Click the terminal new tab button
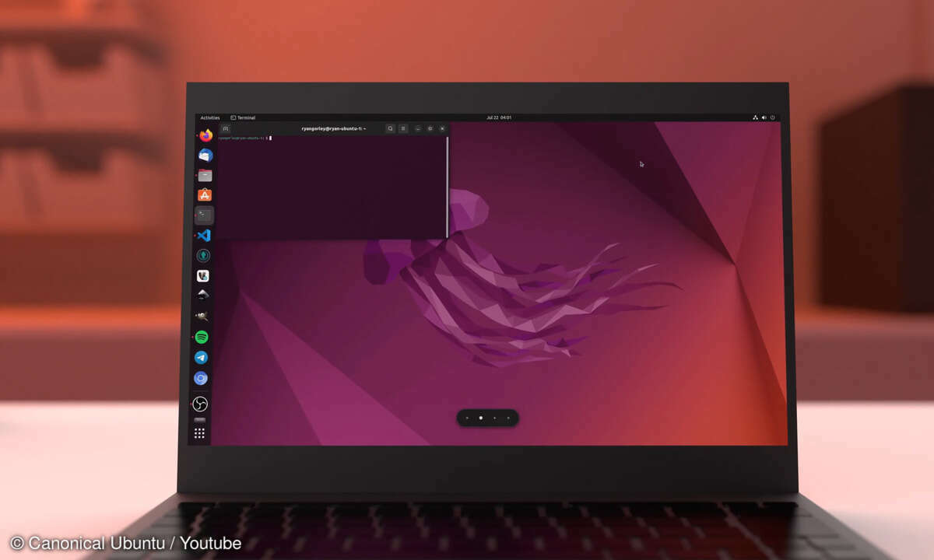 [x=225, y=128]
